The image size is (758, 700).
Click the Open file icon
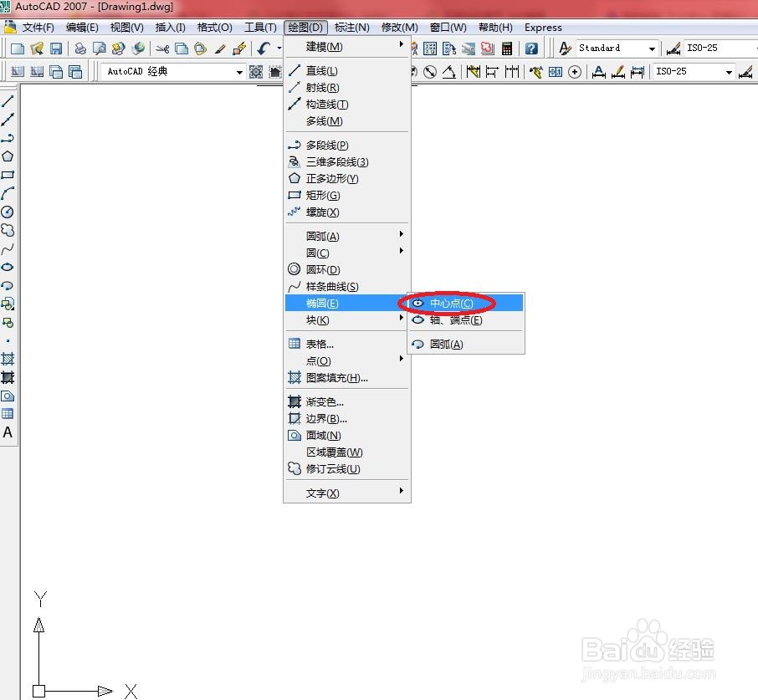(x=37, y=49)
